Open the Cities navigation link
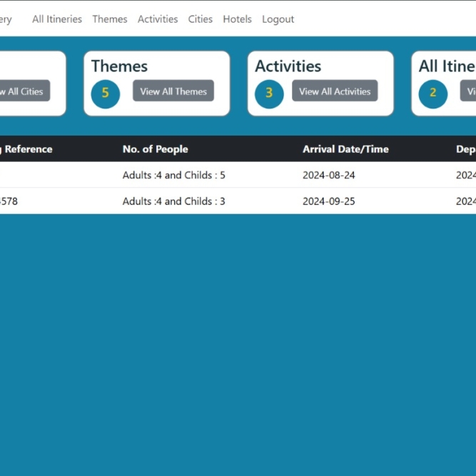The image size is (476, 476). pos(201,19)
